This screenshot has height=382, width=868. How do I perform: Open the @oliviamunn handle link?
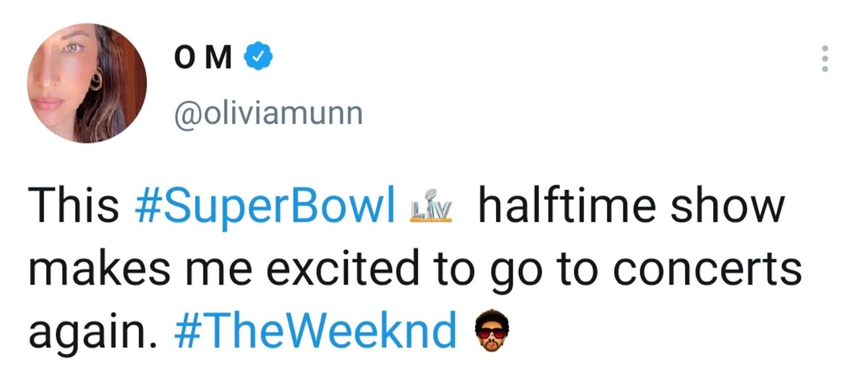(x=269, y=113)
